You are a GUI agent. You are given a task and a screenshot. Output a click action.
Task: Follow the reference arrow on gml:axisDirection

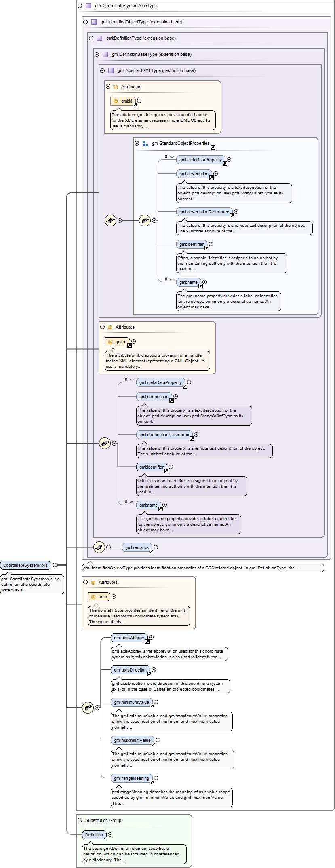tap(150, 674)
